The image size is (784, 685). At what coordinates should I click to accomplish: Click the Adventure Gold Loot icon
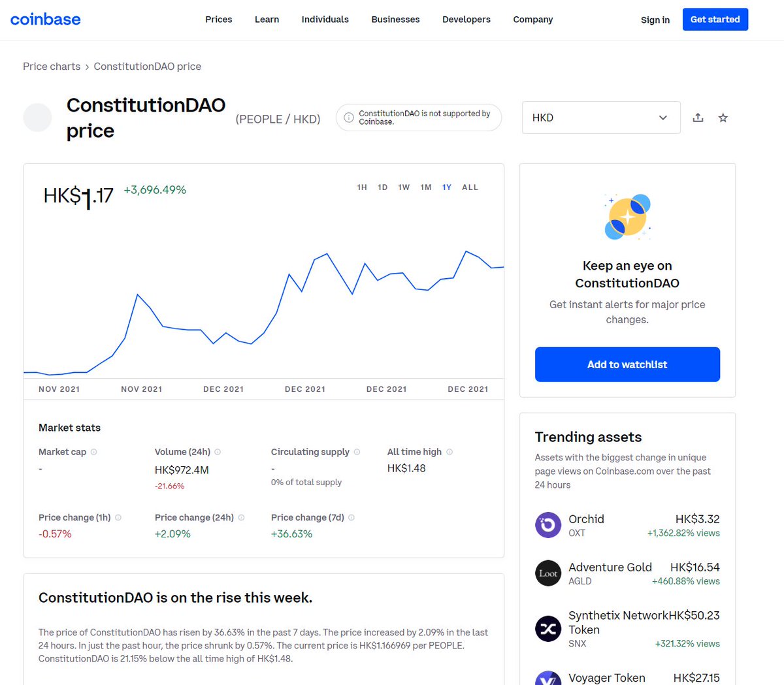tap(548, 573)
